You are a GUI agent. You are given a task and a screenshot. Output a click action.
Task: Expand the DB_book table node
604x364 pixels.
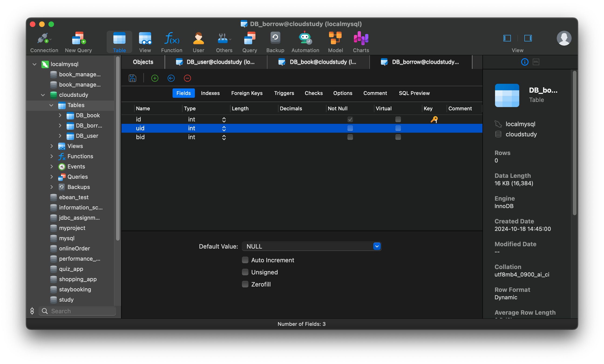[x=60, y=115]
